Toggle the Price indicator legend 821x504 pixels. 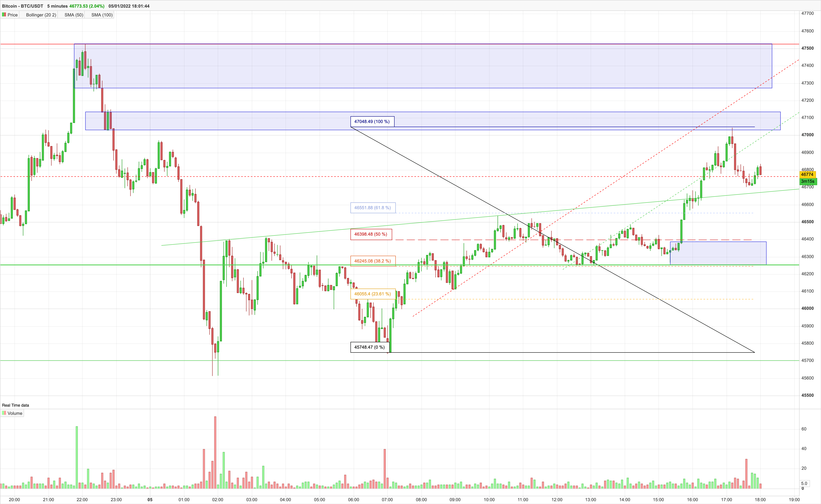pos(10,15)
